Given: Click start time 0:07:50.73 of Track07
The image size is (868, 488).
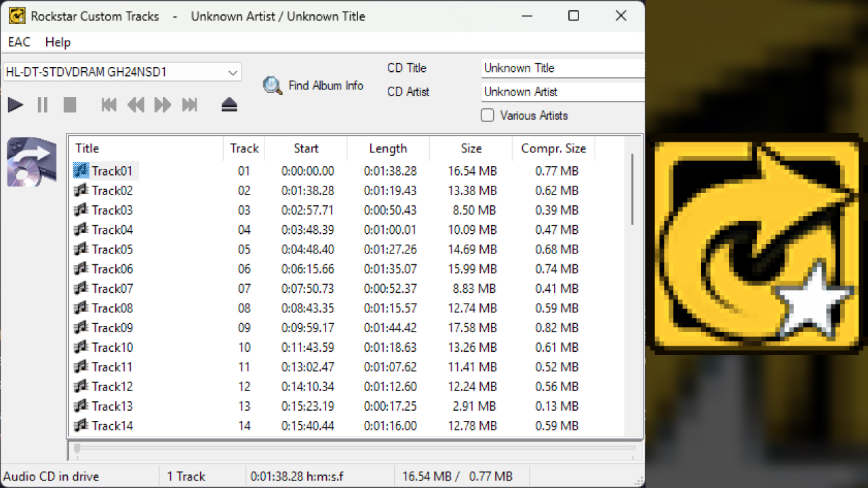Looking at the screenshot, I should [308, 289].
